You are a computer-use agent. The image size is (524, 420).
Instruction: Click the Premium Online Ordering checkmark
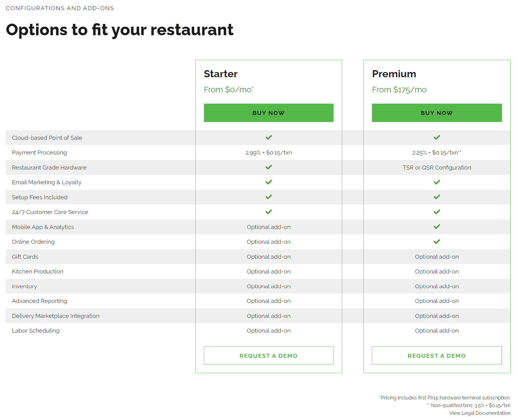click(437, 242)
